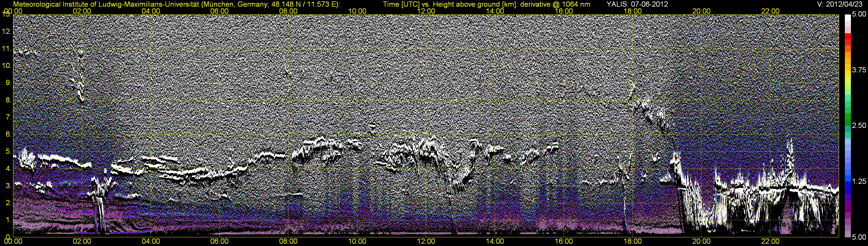Select the 22:00 label on the top time axis
868x246 pixels.
click(770, 11)
